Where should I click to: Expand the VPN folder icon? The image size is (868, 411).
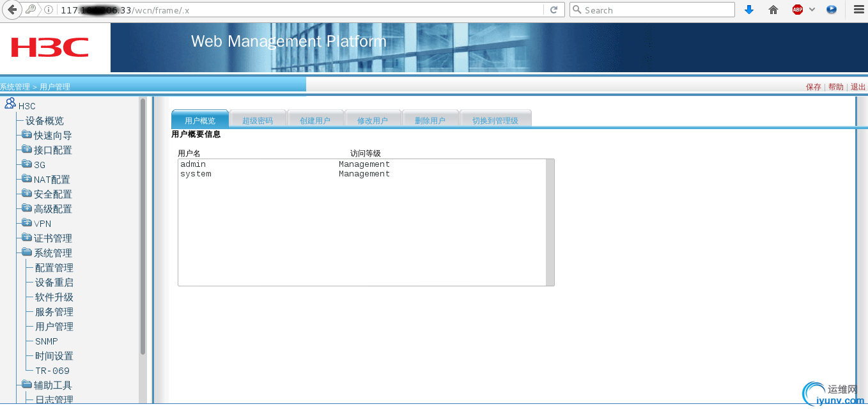[x=27, y=223]
